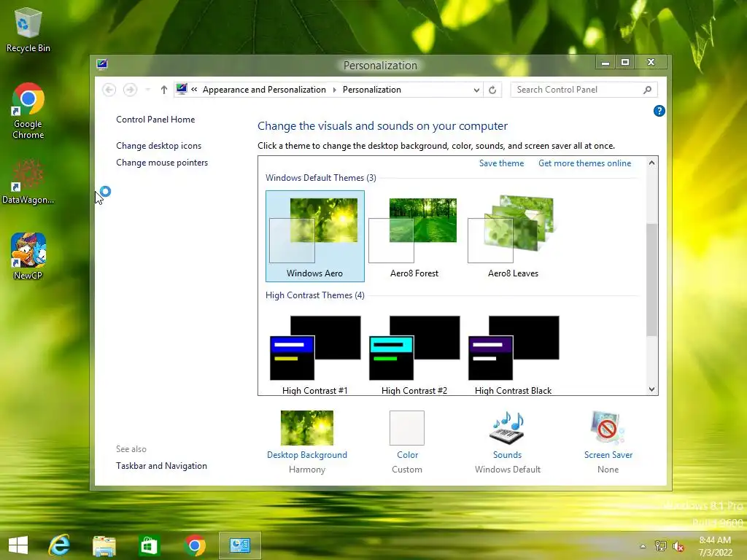Image resolution: width=747 pixels, height=560 pixels.
Task: Open the Screen Saver settings icon
Action: pos(608,428)
